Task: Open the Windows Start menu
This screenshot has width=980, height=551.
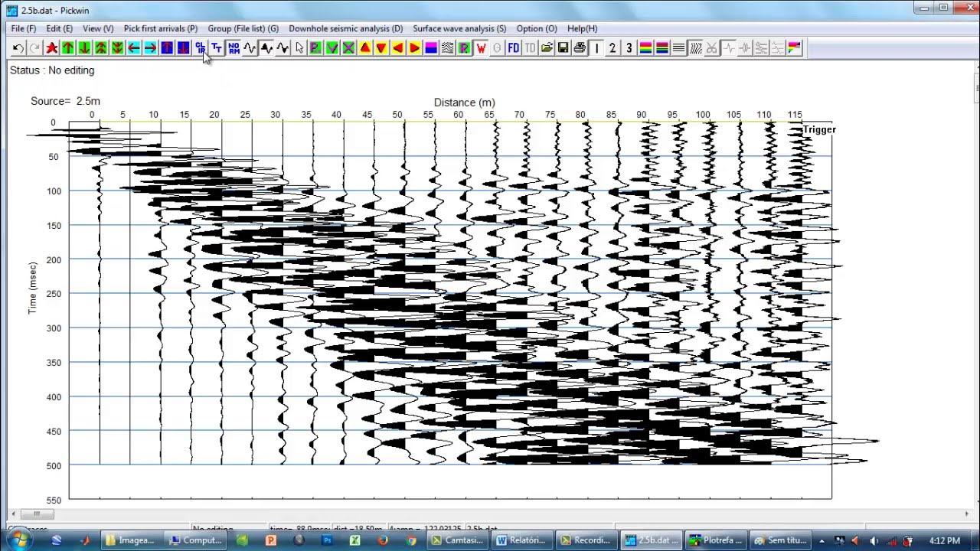Action: coord(19,540)
